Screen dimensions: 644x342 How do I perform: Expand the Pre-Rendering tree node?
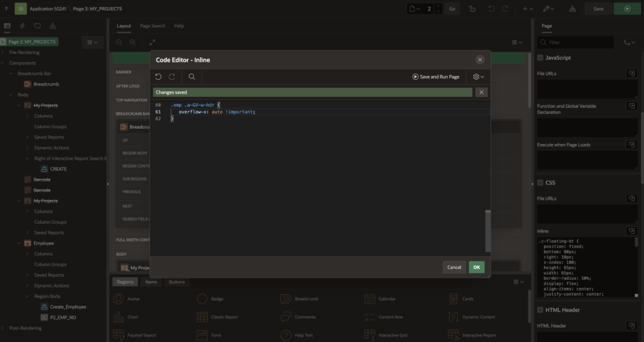(x=4, y=52)
